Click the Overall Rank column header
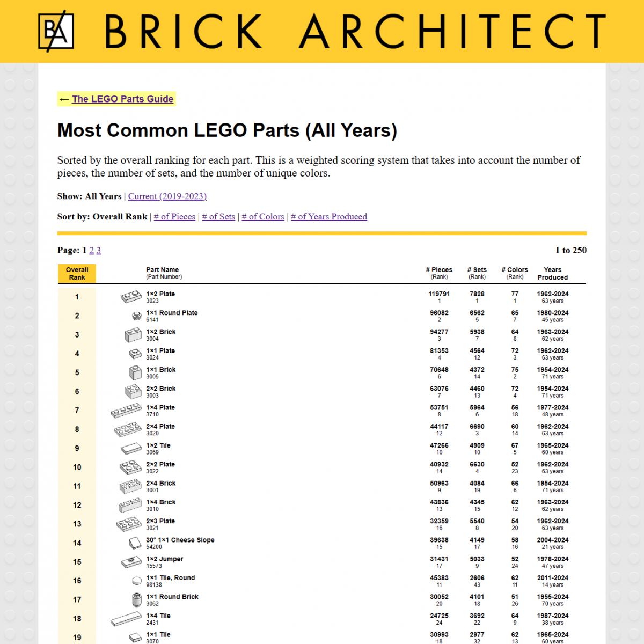The width and height of the screenshot is (644, 644). (x=77, y=273)
